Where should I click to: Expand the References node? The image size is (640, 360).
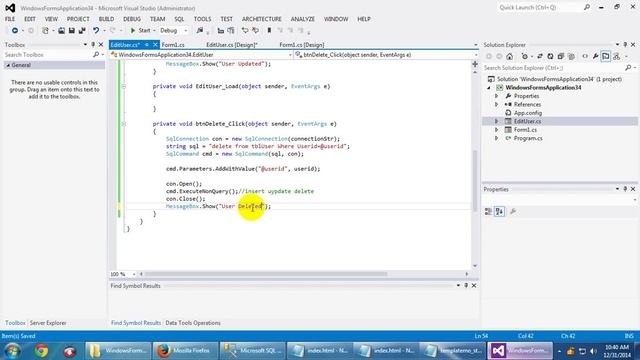[x=497, y=104]
